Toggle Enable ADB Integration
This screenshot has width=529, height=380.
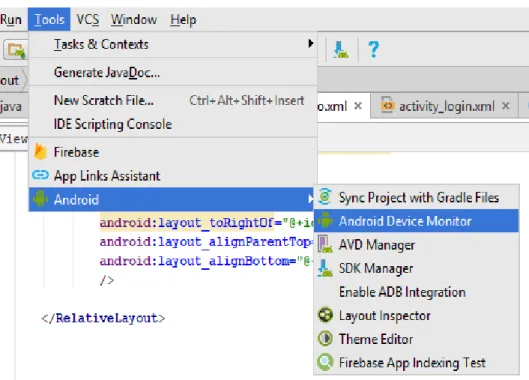pyautogui.click(x=416, y=292)
